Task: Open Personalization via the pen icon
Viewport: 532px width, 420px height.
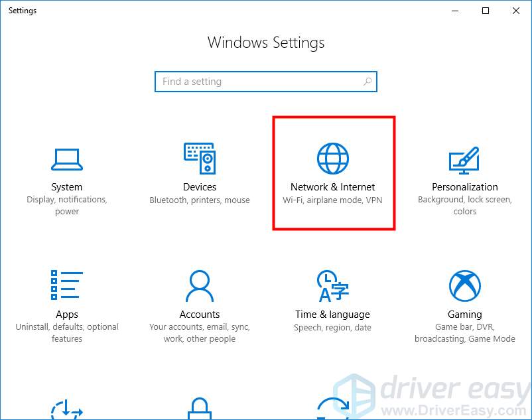Action: 464,158
